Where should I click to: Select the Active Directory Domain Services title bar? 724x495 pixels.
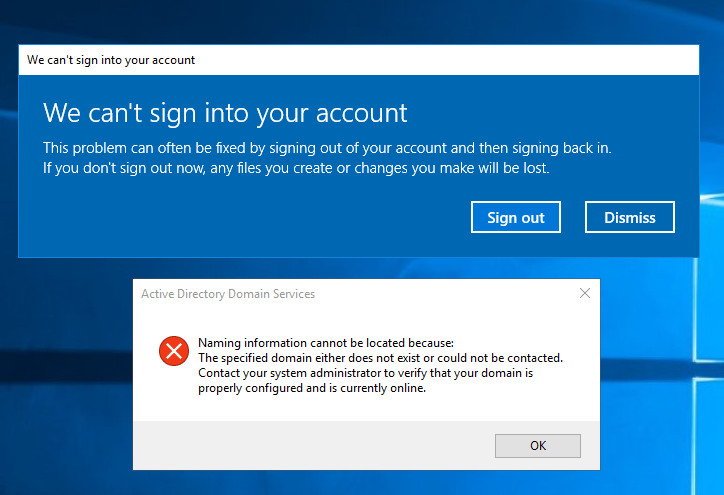pos(350,294)
